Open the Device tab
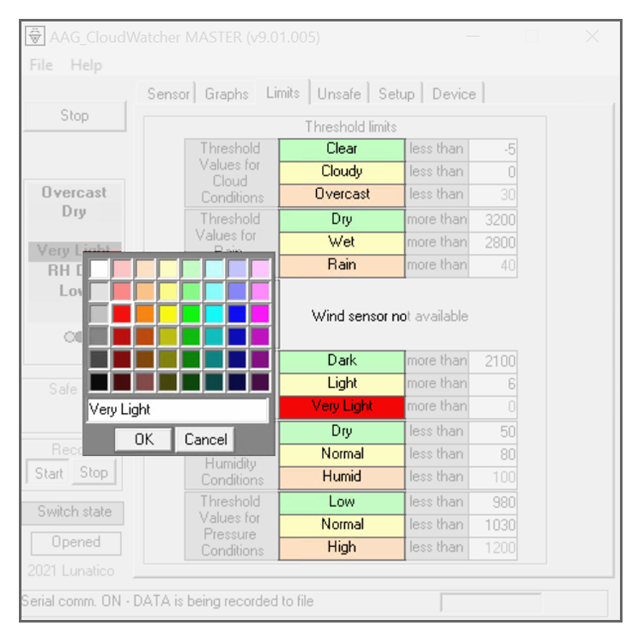The width and height of the screenshot is (644, 644). (x=454, y=94)
